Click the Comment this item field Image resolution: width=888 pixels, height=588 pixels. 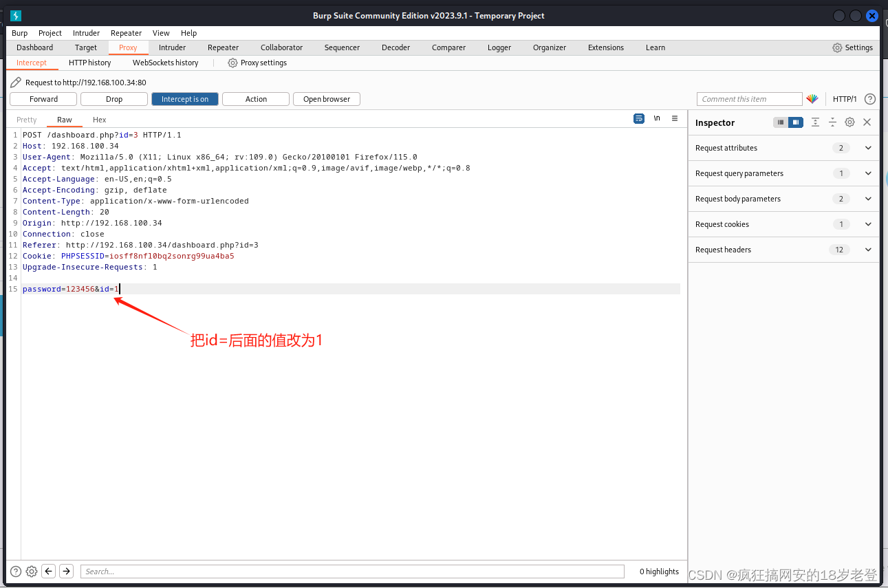750,99
